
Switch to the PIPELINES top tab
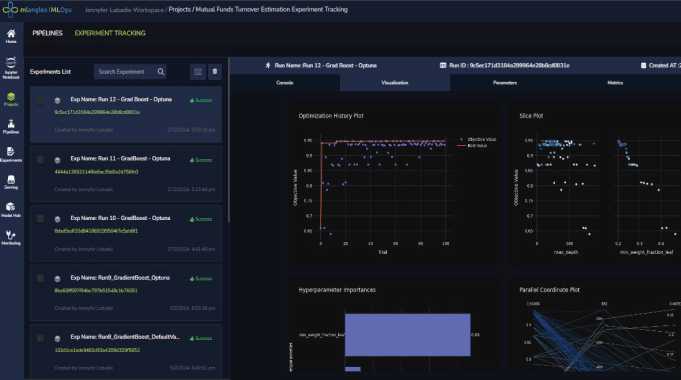tap(47, 33)
